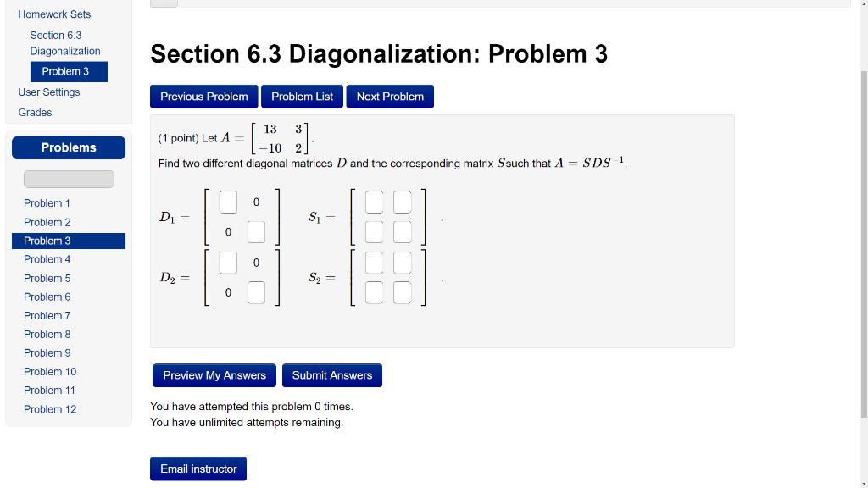Open the Problem 1 link

pos(47,203)
